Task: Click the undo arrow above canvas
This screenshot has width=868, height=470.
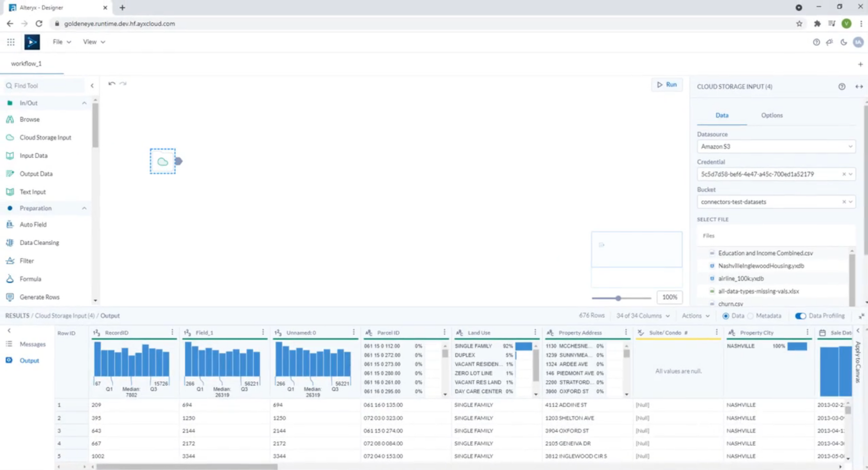Action: (112, 84)
